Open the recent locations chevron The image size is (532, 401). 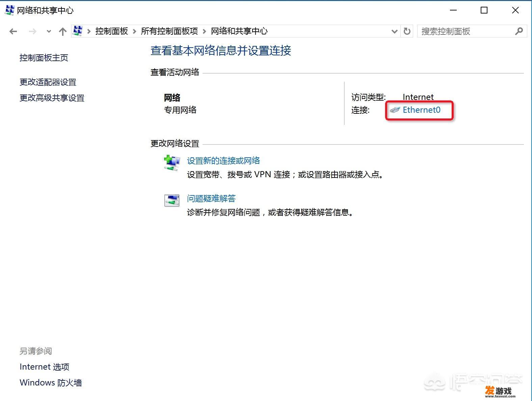pyautogui.click(x=49, y=31)
